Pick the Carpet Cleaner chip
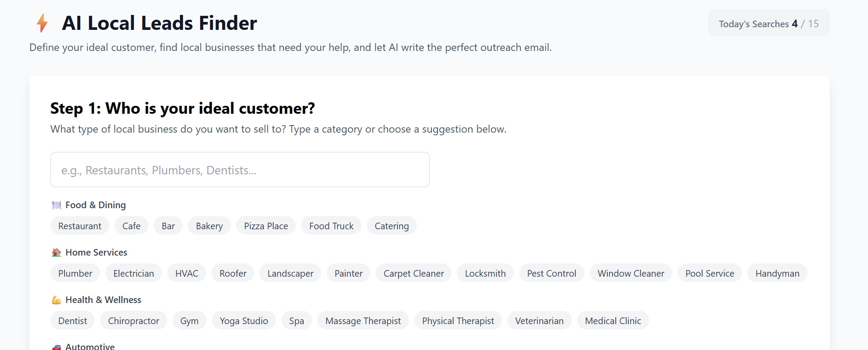Image resolution: width=868 pixels, height=350 pixels. (413, 273)
